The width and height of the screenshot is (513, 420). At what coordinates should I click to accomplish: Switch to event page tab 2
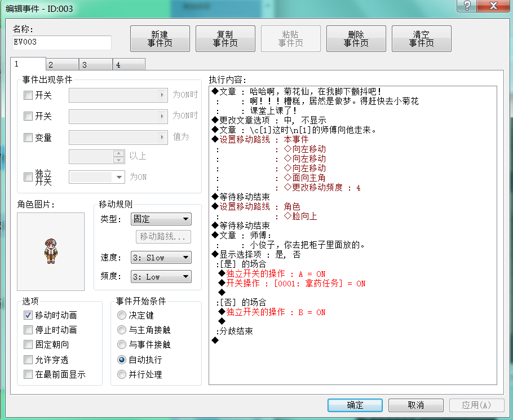tap(62, 64)
